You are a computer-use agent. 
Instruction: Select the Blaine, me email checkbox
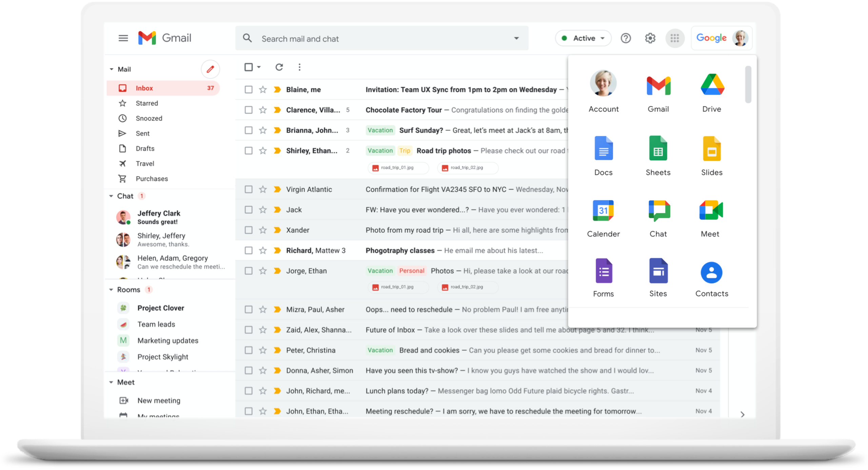(x=249, y=89)
